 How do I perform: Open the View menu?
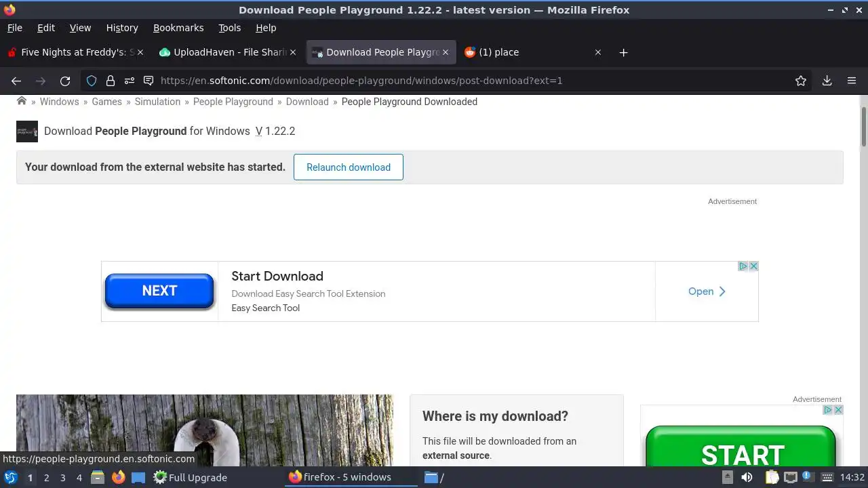click(x=80, y=28)
